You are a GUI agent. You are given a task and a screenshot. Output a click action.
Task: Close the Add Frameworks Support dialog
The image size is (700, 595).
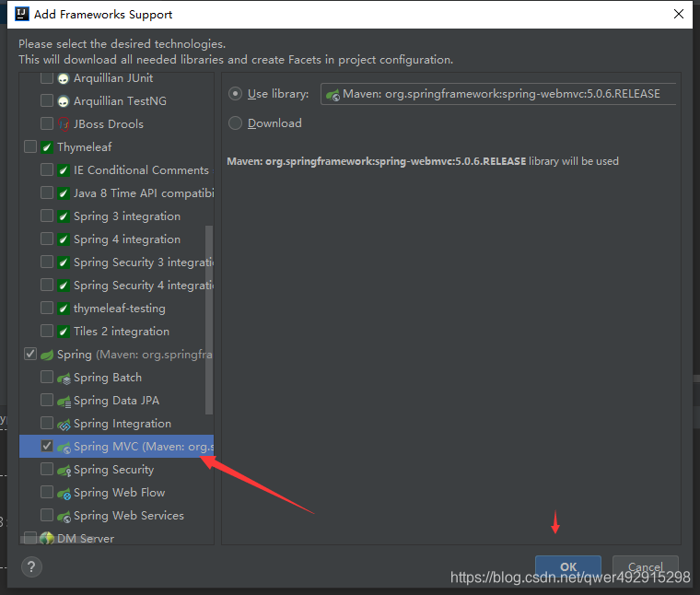click(x=679, y=15)
